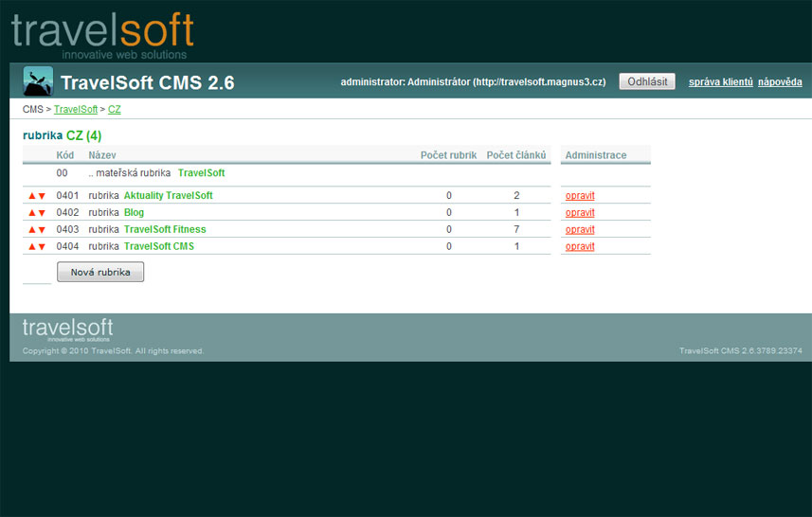Viewport: 812px width, 517px height.
Task: Select code 0404 cell
Action: [x=68, y=246]
